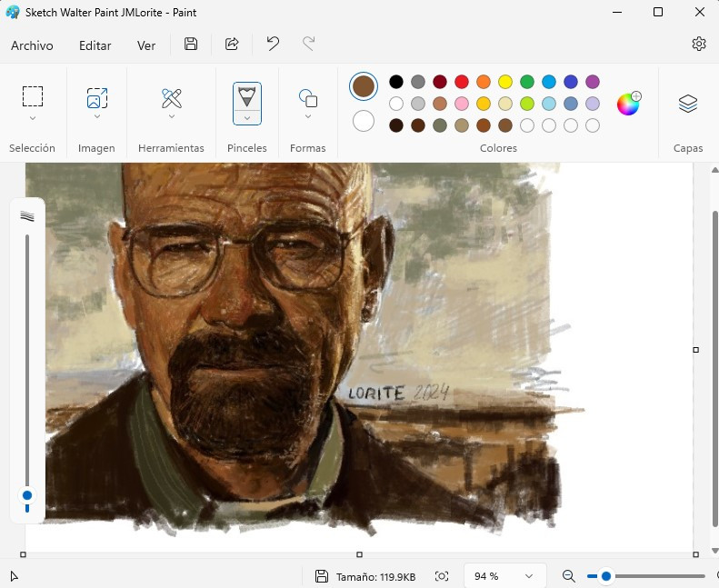Click the Paint app icon in title bar
The width and height of the screenshot is (719, 588).
(x=13, y=12)
